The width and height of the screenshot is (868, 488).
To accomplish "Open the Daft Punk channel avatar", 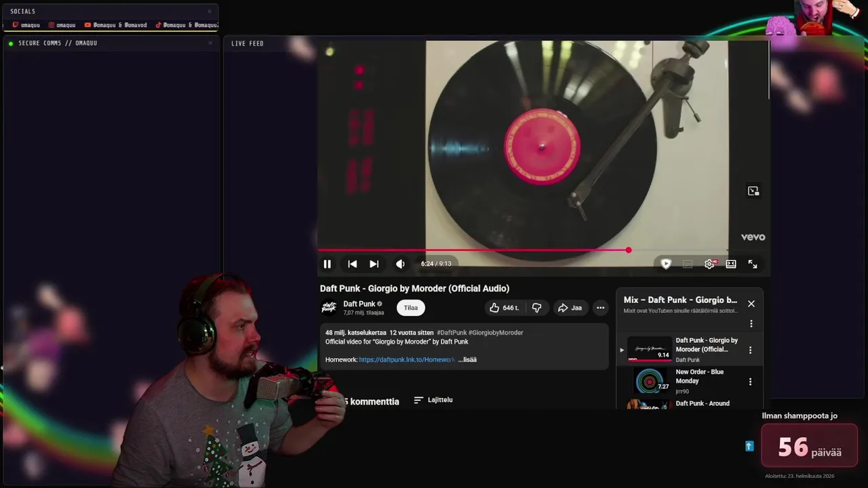I will pos(329,308).
